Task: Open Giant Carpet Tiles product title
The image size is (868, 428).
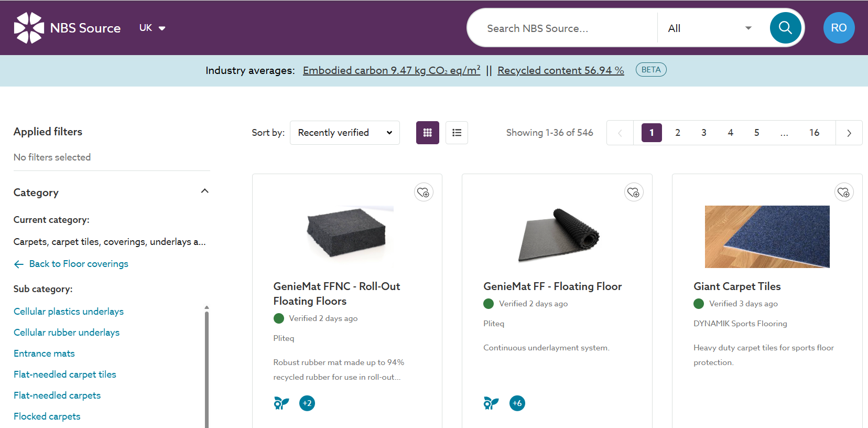Action: point(737,286)
